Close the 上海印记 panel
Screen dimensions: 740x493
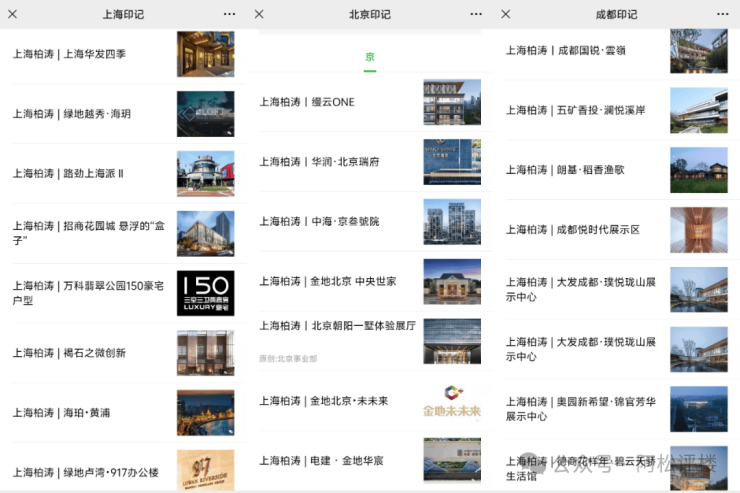(x=13, y=14)
